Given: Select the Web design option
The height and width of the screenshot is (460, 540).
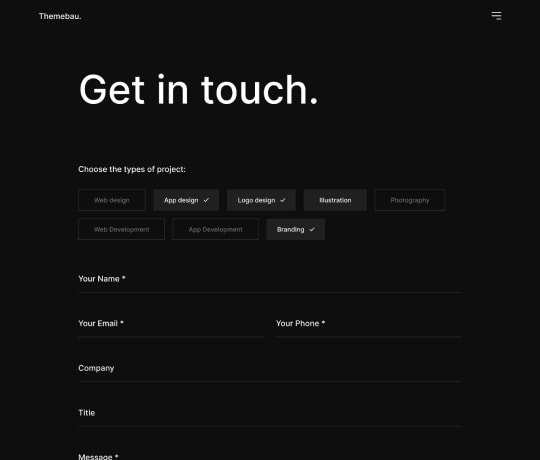Looking at the screenshot, I should click(112, 200).
